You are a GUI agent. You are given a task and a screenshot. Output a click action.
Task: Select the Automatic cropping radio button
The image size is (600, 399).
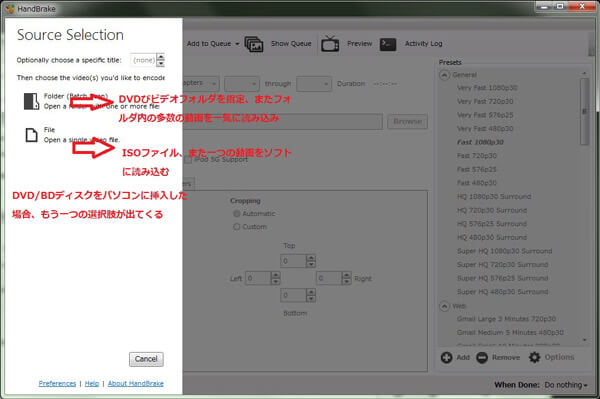click(236, 213)
